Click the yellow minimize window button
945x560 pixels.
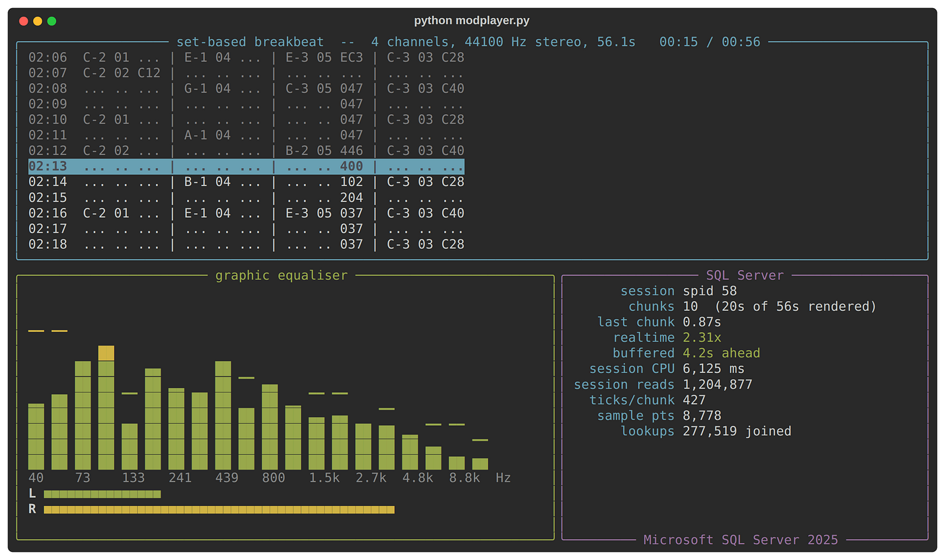38,21
